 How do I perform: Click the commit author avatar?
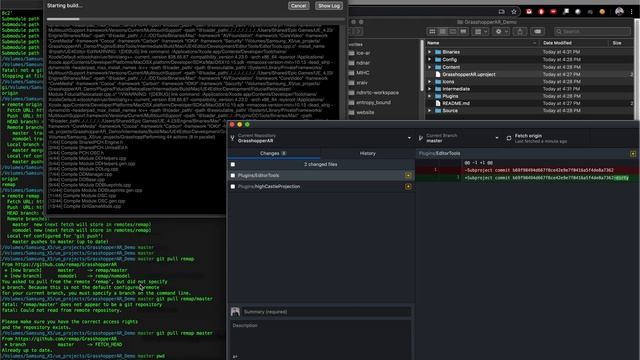(235, 312)
